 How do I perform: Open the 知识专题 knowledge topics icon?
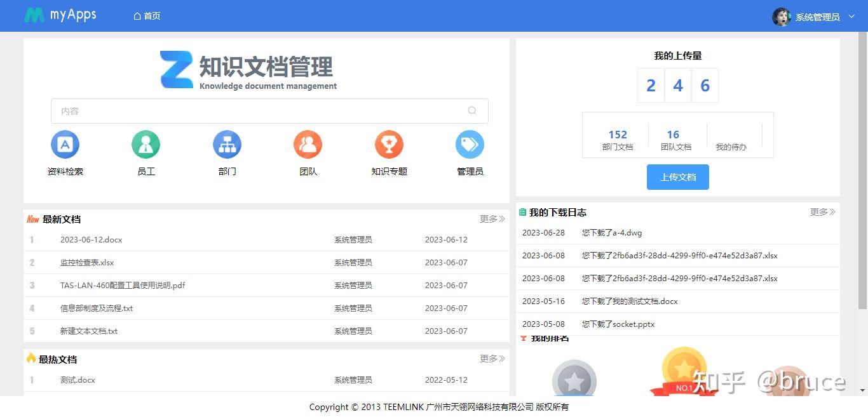[x=389, y=144]
